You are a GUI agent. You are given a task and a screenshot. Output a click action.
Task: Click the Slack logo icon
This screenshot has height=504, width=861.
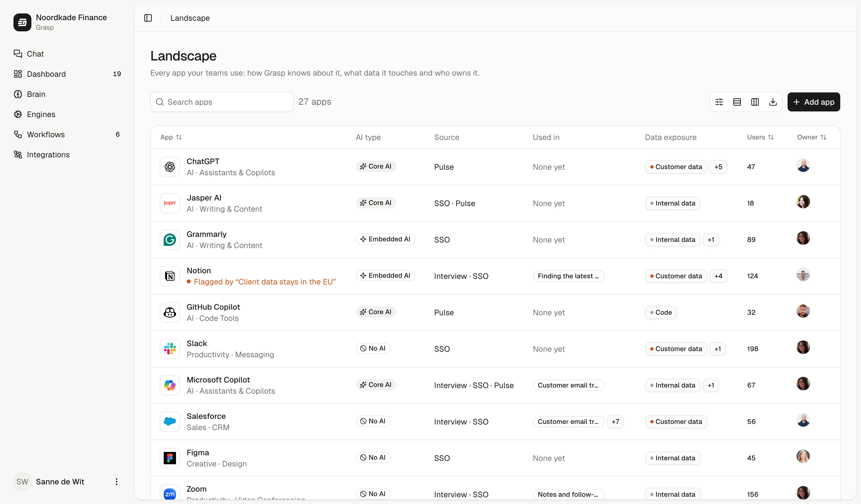(170, 349)
